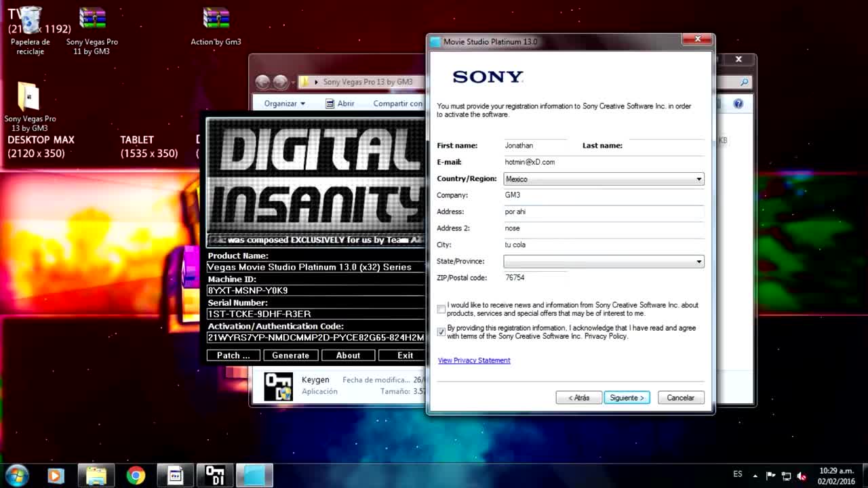Open the Organizar menu in Explorer
The width and height of the screenshot is (868, 488).
[x=284, y=104]
